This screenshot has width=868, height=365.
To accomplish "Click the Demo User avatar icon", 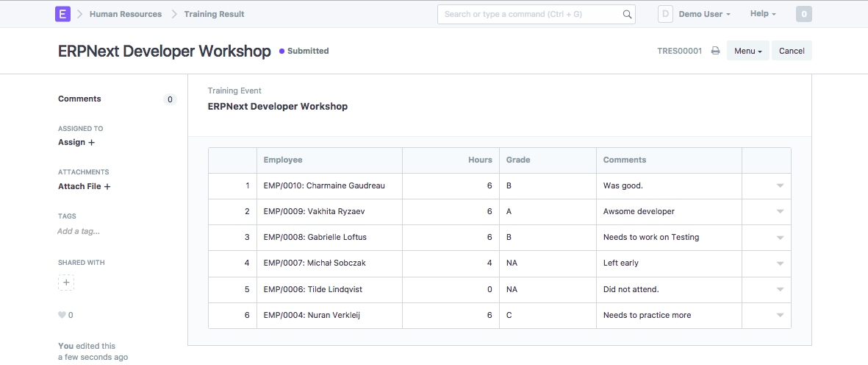I will 665,14.
